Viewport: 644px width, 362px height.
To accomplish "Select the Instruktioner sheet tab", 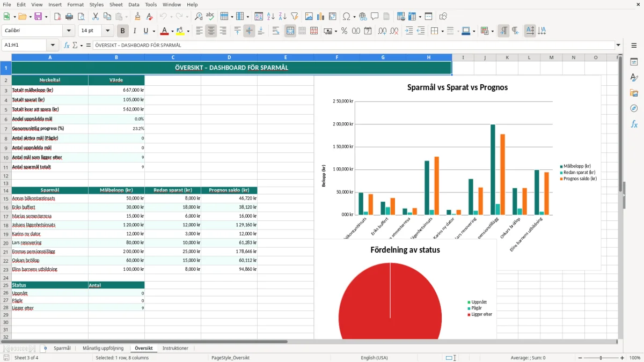I will (x=175, y=349).
